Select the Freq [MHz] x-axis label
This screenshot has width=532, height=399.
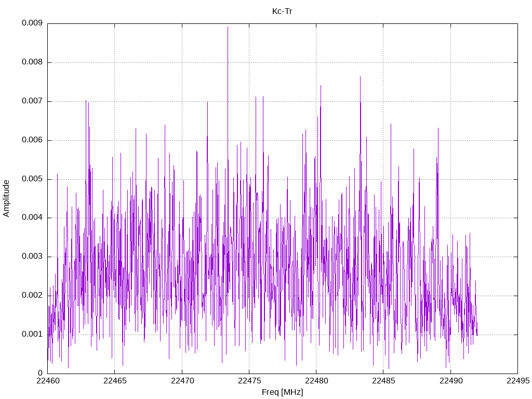(282, 392)
